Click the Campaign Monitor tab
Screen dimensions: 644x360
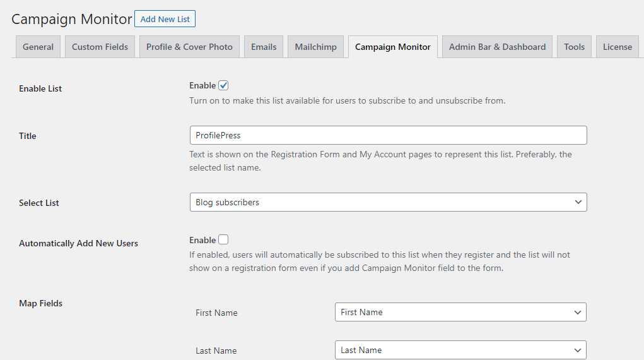point(392,47)
